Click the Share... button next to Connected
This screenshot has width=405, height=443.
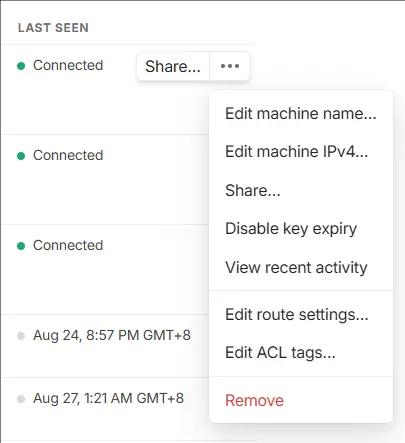click(173, 66)
